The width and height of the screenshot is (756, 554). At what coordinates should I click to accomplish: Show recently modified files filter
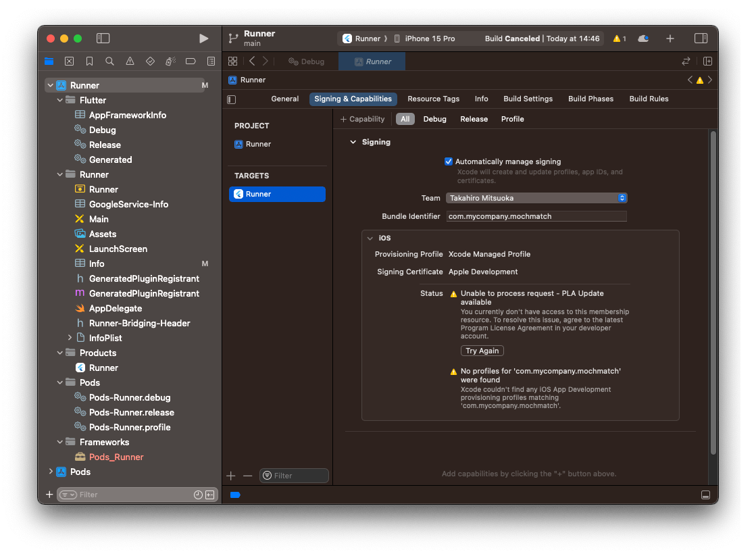click(x=198, y=495)
